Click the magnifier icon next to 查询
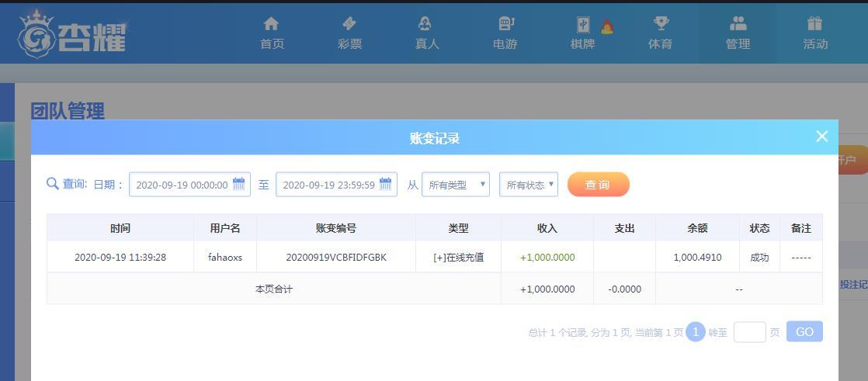The image size is (868, 381). pyautogui.click(x=53, y=184)
